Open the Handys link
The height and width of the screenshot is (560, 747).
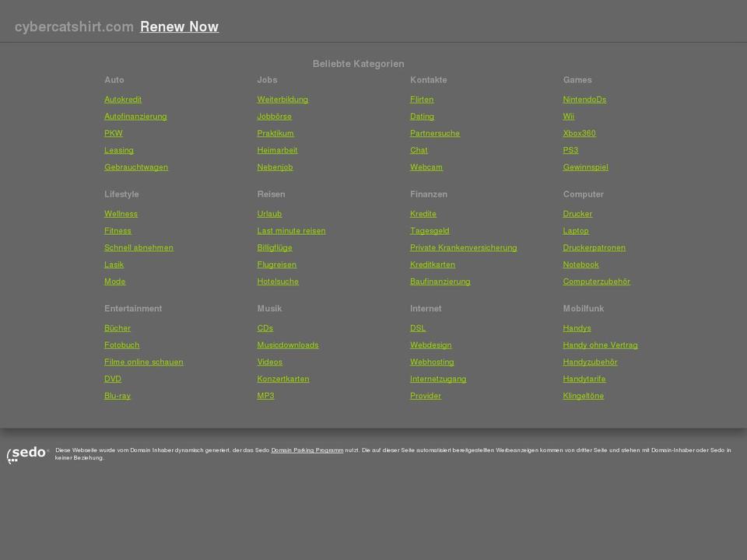coord(577,328)
